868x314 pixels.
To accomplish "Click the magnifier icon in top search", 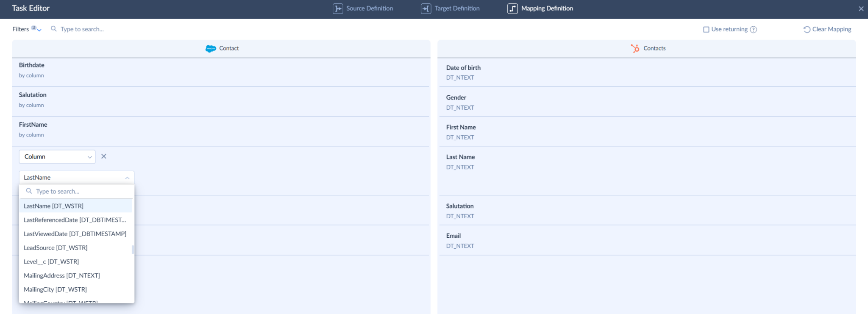I will click(54, 29).
